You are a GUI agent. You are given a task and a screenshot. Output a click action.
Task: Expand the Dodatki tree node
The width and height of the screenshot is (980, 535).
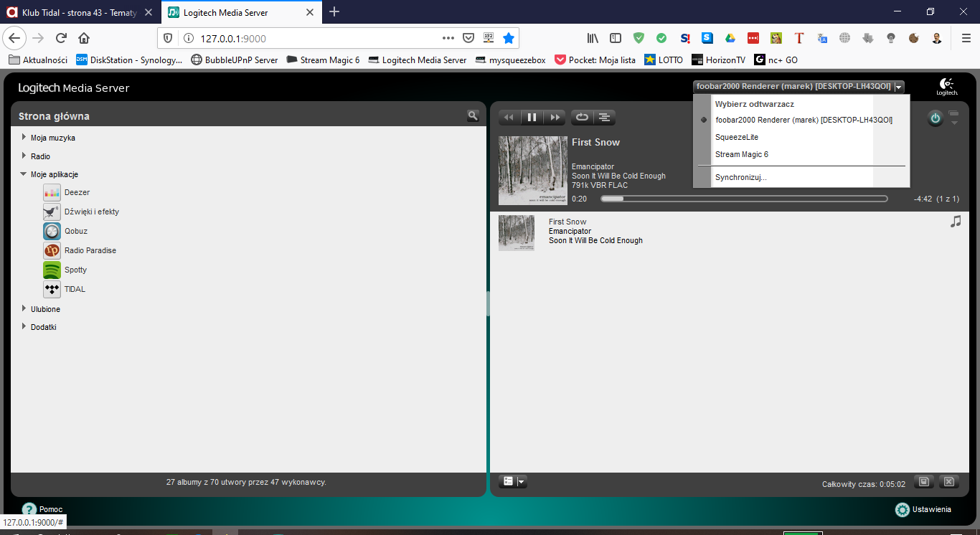(24, 326)
